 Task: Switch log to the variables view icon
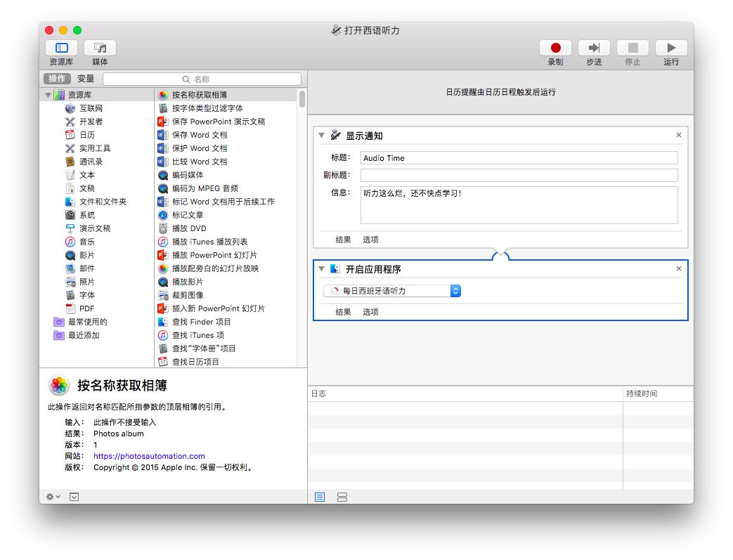(342, 497)
